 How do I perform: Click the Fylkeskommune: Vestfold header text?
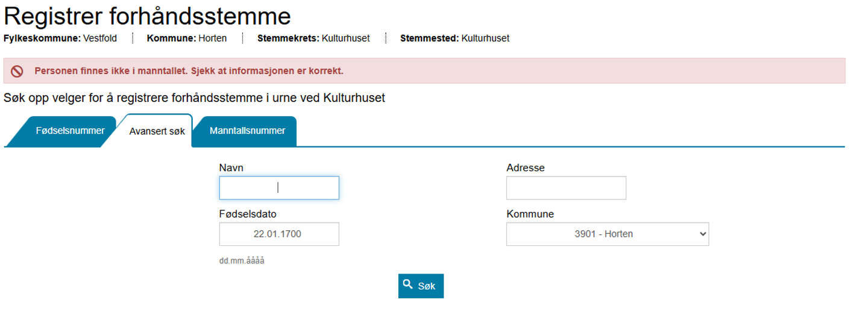tap(60, 39)
